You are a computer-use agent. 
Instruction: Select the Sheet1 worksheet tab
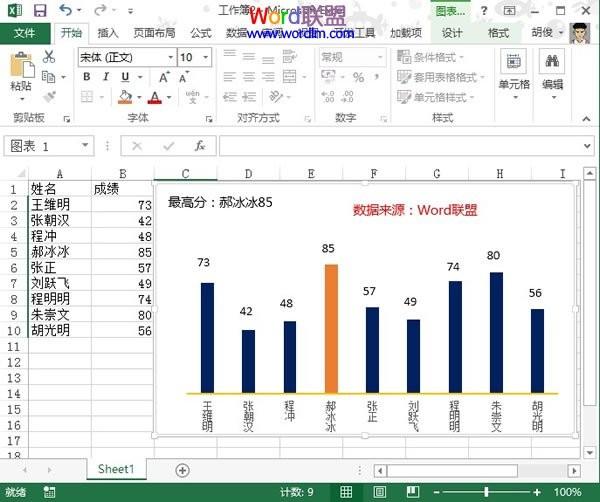115,469
